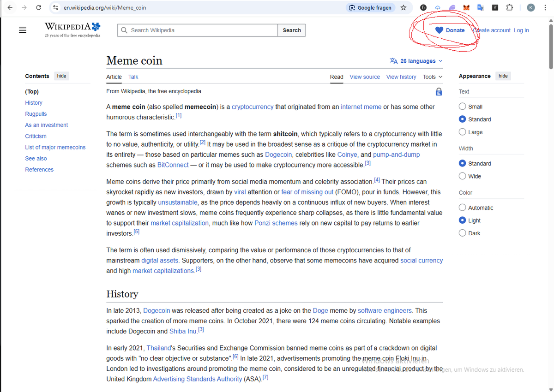Open the black music note extension icon
554x392 pixels.
tap(495, 8)
